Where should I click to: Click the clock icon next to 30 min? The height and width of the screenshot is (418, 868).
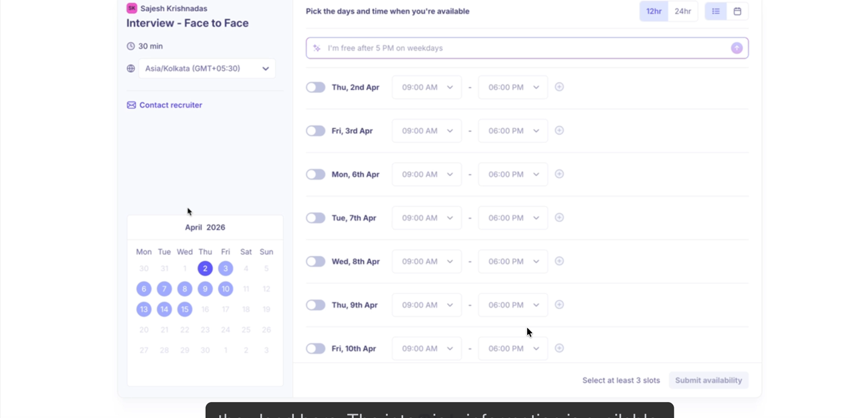coord(130,46)
